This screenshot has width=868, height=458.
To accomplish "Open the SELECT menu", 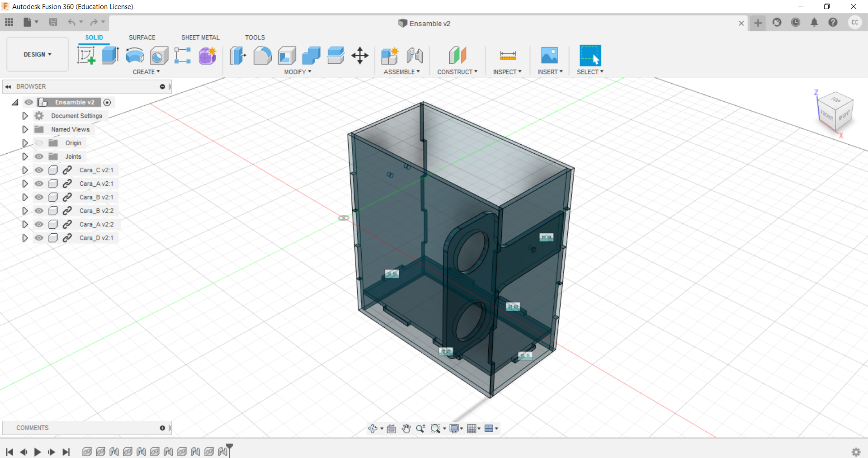I will pyautogui.click(x=590, y=72).
